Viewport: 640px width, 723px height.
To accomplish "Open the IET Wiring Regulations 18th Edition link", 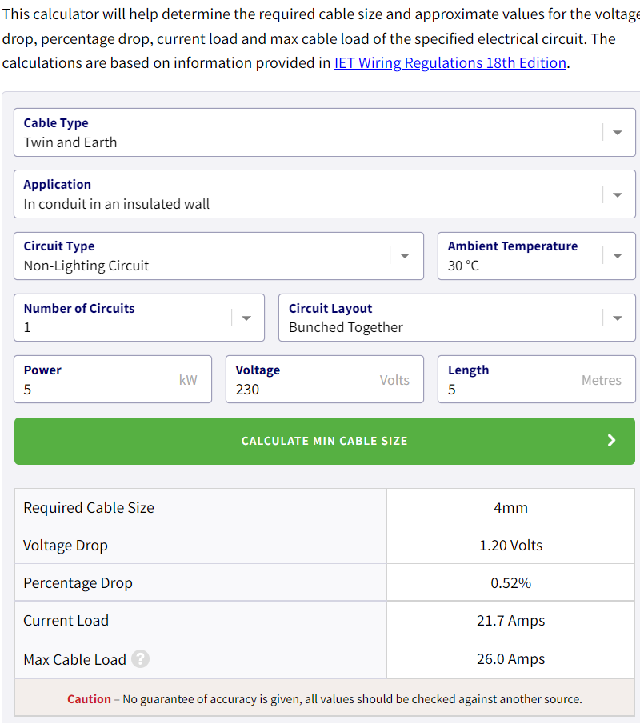I will 450,62.
